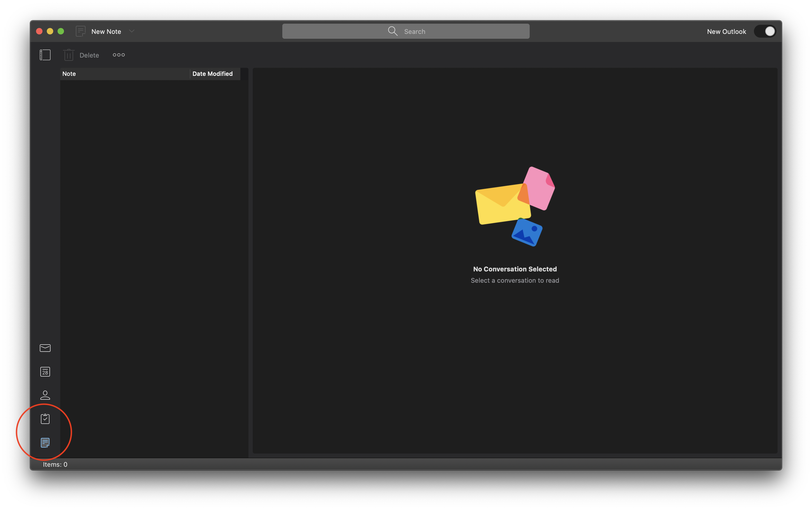
Task: Click the yellow minimize traffic light
Action: (x=50, y=31)
